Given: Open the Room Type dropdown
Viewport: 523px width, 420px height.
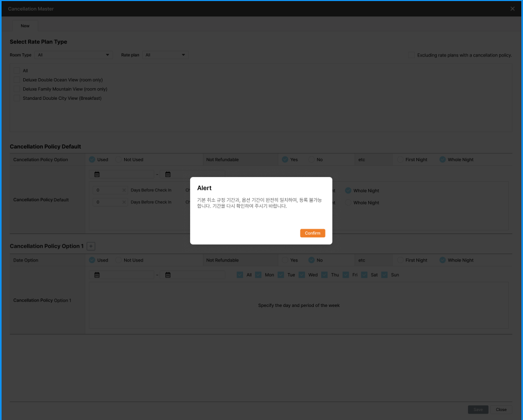Looking at the screenshot, I should (74, 55).
